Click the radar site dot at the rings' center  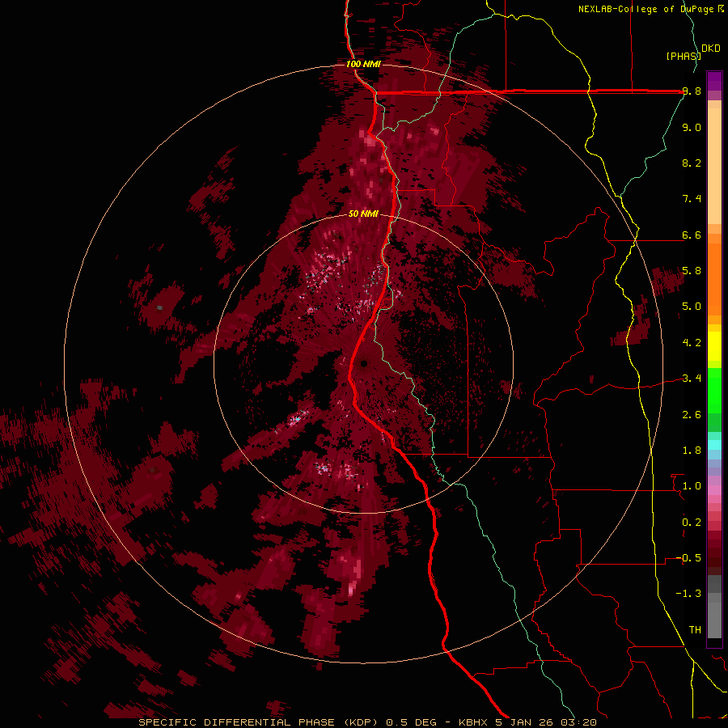tap(364, 363)
